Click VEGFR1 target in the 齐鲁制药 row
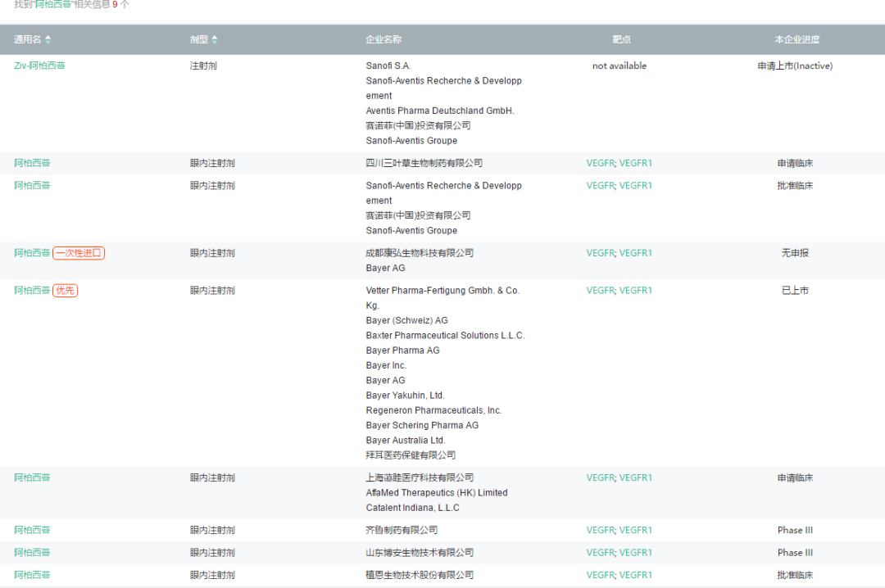 pos(636,530)
